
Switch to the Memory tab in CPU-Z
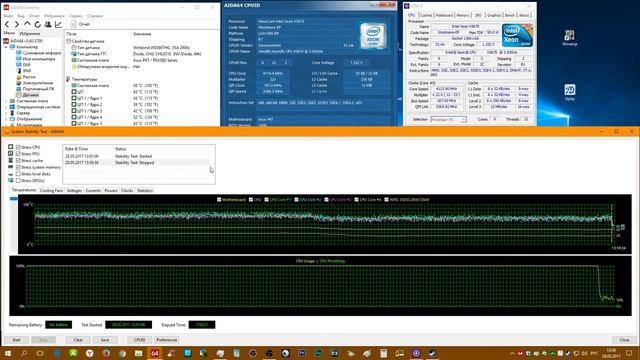coord(463,15)
